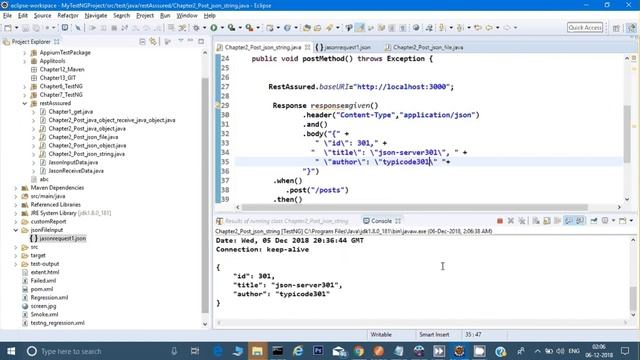This screenshot has height=360, width=640.
Task: Click the Quick Access search field
Action: (x=585, y=27)
